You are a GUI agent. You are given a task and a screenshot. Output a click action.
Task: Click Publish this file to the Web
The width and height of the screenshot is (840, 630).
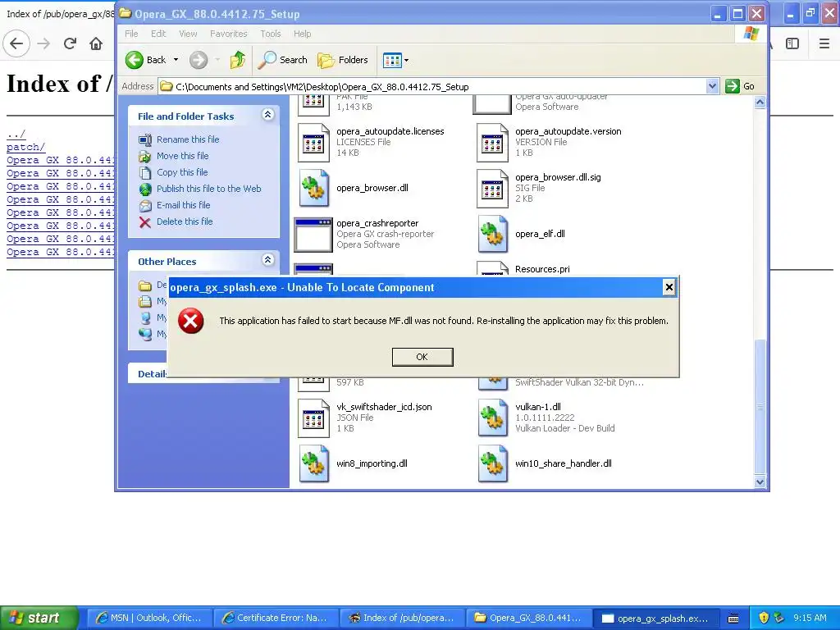tap(209, 189)
